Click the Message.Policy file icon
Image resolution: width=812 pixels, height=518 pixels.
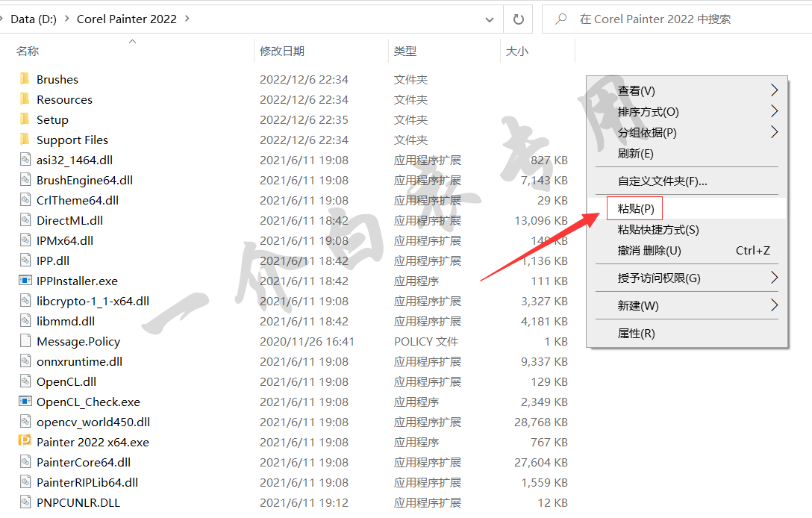(25, 341)
